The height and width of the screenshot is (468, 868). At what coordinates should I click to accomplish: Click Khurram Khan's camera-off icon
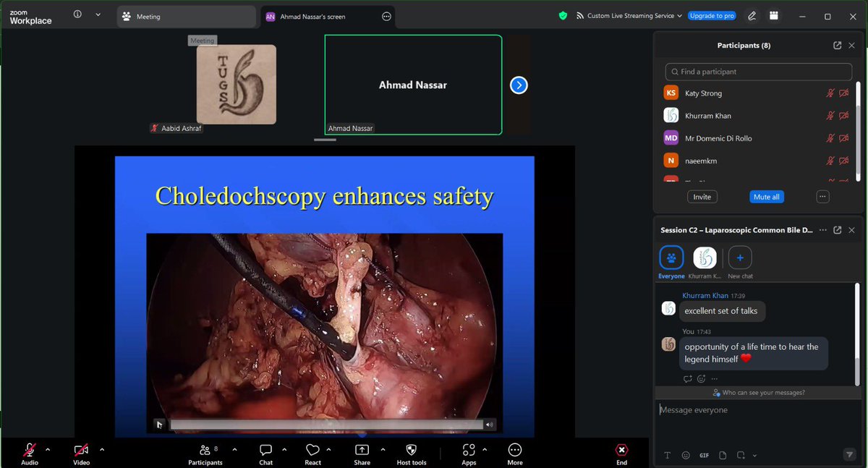pyautogui.click(x=843, y=116)
